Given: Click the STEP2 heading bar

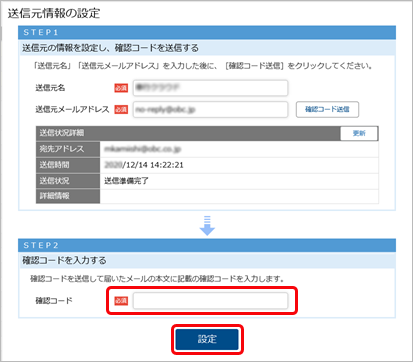Looking at the screenshot, I should point(207,245).
